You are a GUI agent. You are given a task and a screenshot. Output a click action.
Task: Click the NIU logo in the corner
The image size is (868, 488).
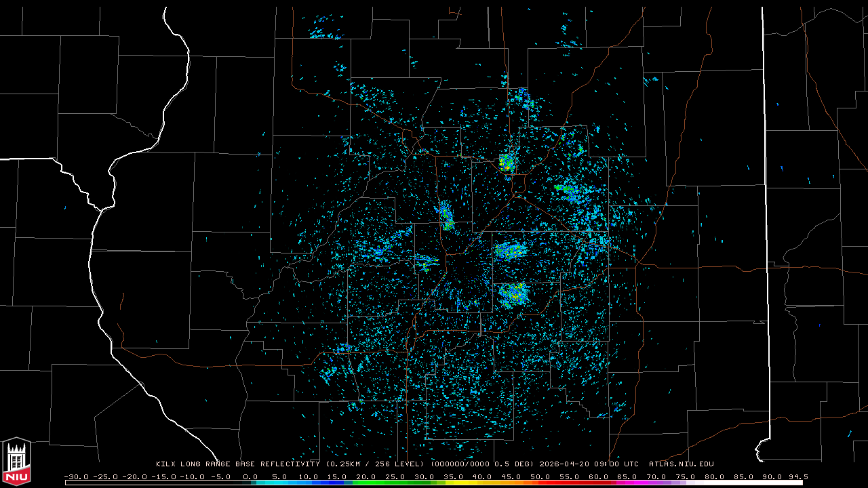pyautogui.click(x=16, y=462)
